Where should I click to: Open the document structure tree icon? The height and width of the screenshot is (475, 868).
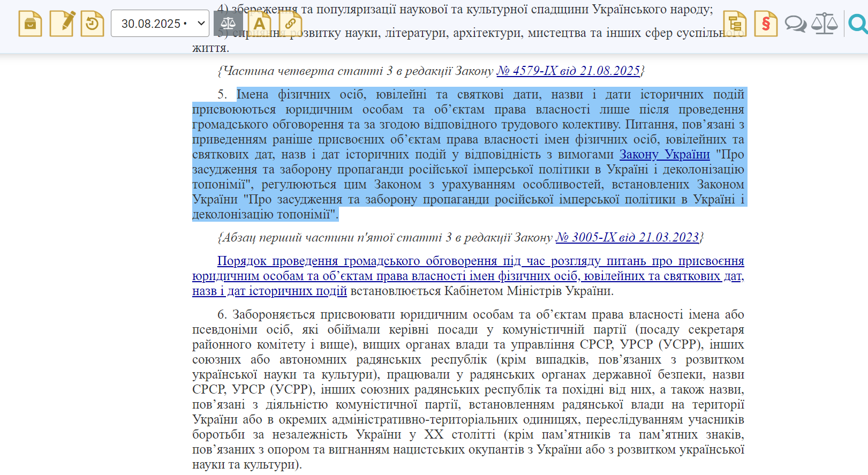tap(735, 24)
